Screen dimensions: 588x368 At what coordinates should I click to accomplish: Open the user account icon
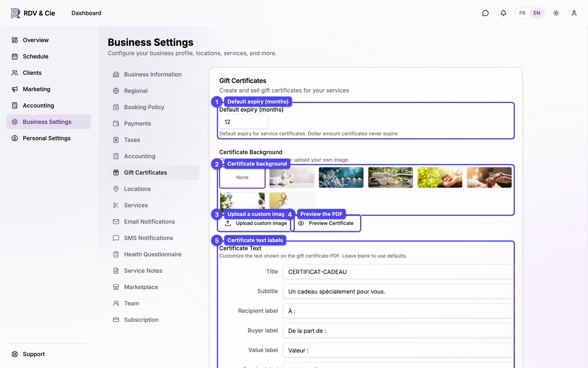tap(574, 13)
